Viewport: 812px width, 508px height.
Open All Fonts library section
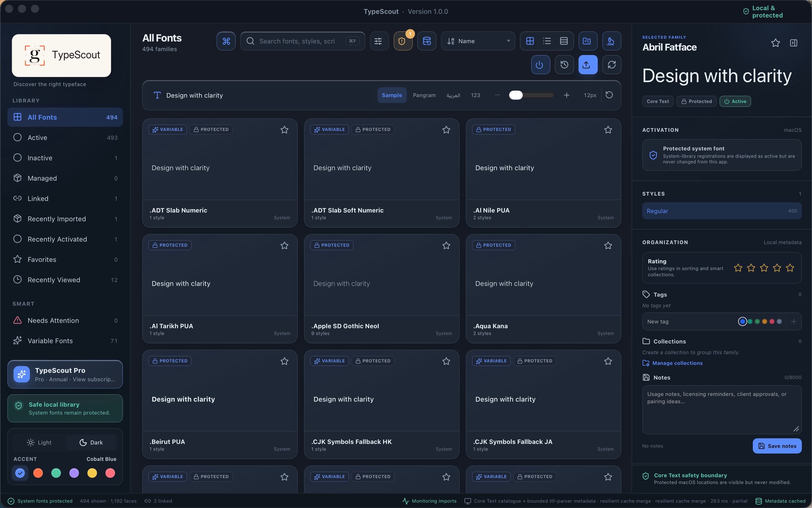click(65, 117)
